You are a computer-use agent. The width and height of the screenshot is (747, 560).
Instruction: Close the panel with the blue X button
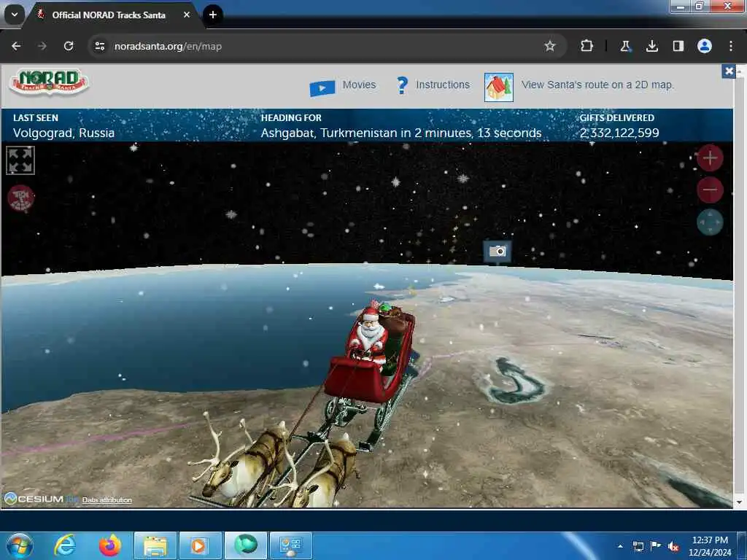point(729,71)
